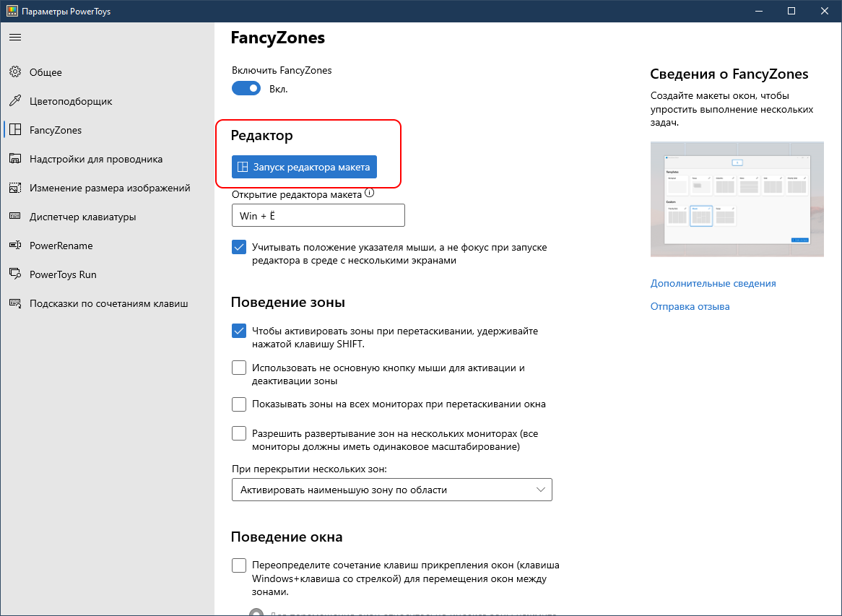
Task: Go to Цветоподборщик settings
Action: click(108, 101)
